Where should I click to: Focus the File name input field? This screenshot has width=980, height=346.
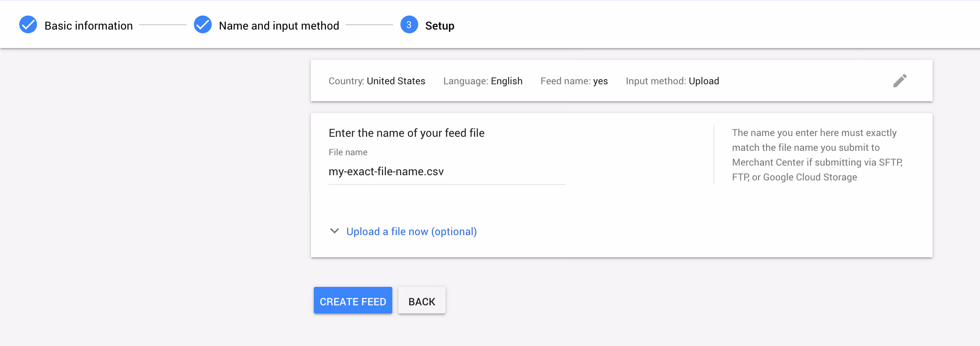[x=447, y=172]
